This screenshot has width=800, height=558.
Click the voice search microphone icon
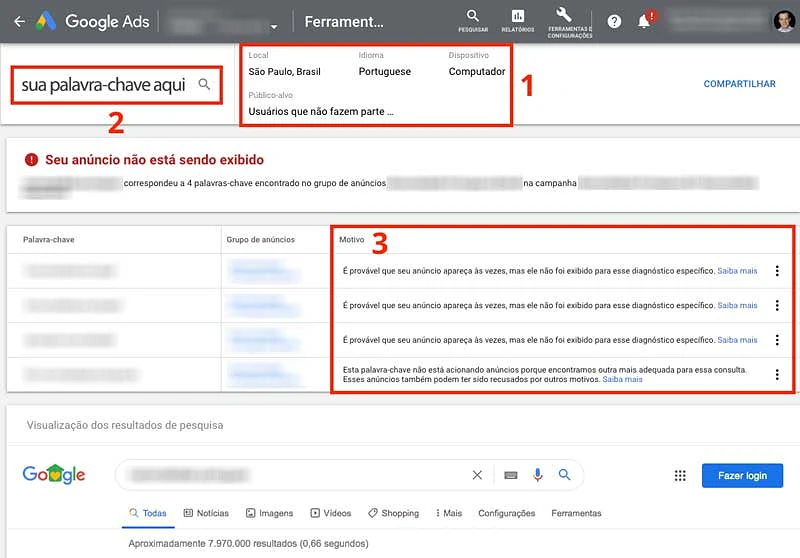click(x=537, y=475)
